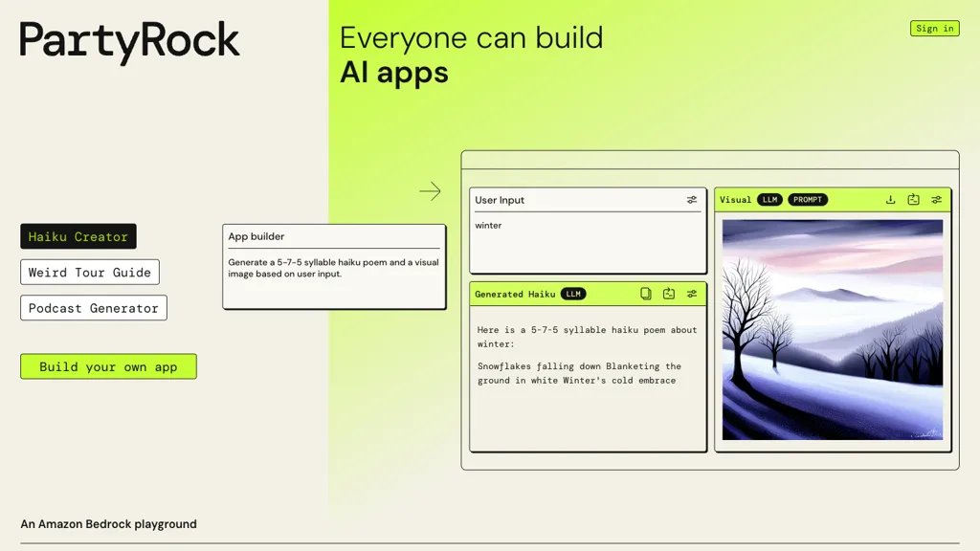Click the LLM badge on Generated Haiku
The width and height of the screenshot is (980, 551).
coord(573,294)
